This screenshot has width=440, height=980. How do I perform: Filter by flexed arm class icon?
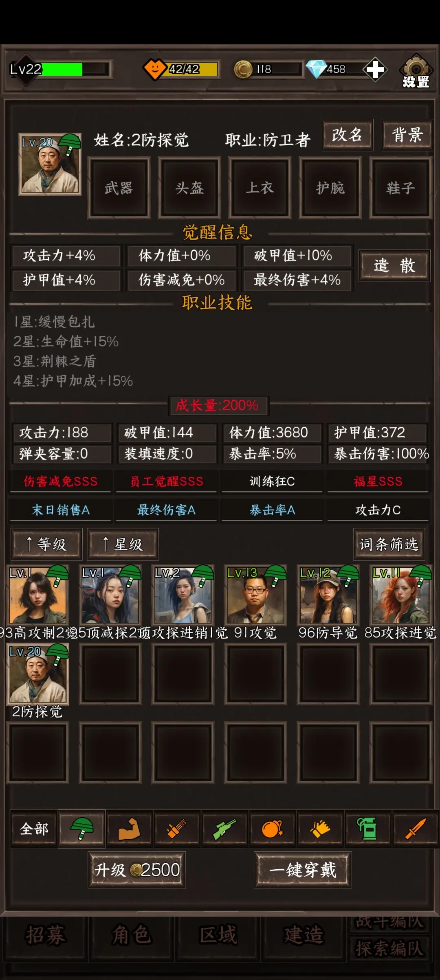(x=129, y=829)
